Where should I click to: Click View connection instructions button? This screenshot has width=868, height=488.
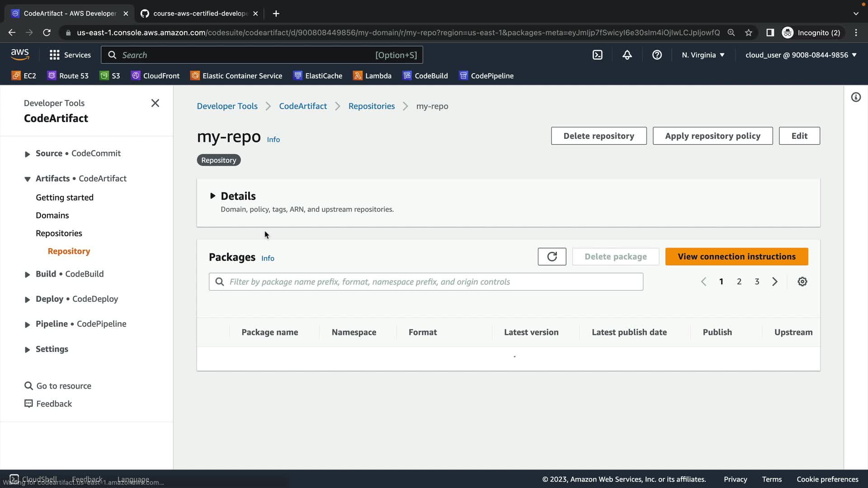tap(736, 257)
